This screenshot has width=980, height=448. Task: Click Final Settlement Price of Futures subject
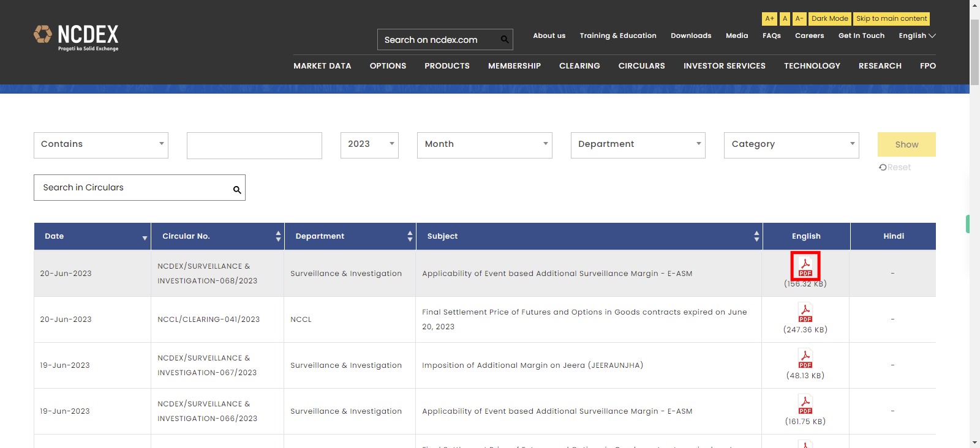tap(584, 319)
